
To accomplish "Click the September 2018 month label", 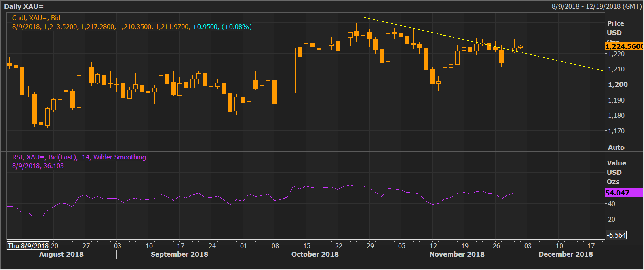I will (x=179, y=254).
